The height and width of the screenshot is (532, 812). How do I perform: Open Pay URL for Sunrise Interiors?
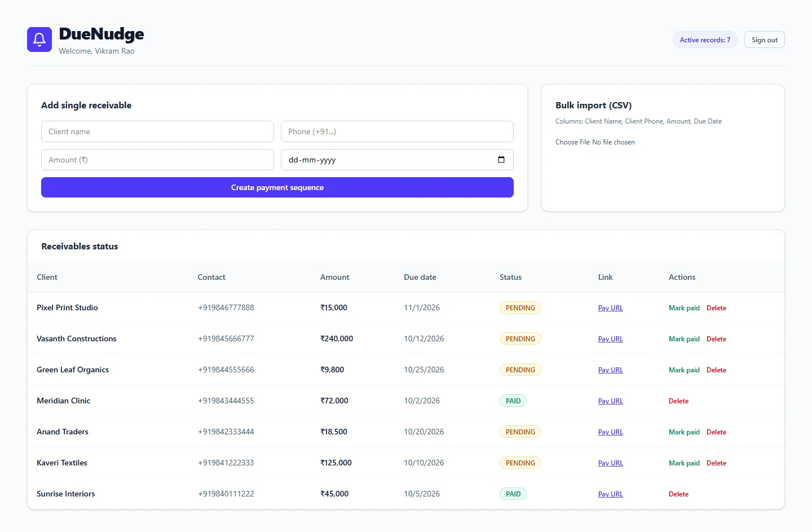[610, 494]
